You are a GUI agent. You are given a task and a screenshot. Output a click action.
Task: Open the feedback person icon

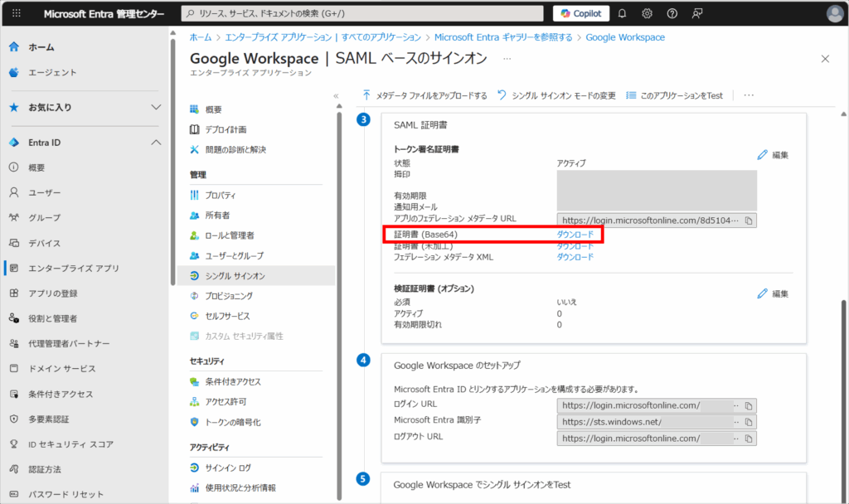coord(696,13)
